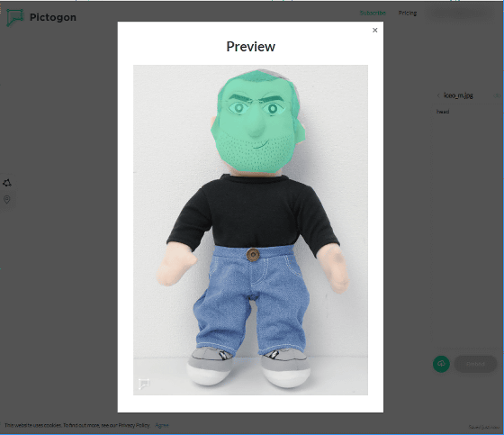Open the Pricing menu item

[x=408, y=14]
